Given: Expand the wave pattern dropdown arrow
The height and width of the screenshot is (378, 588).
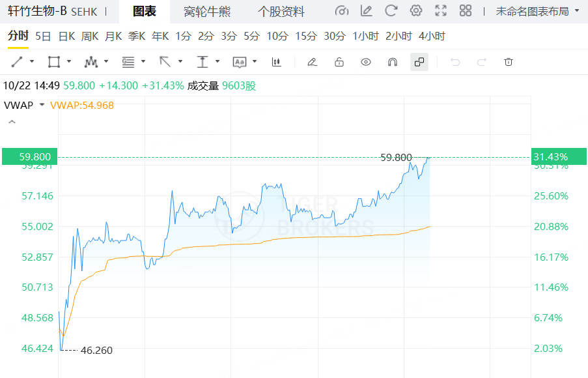Looking at the screenshot, I should point(106,61).
